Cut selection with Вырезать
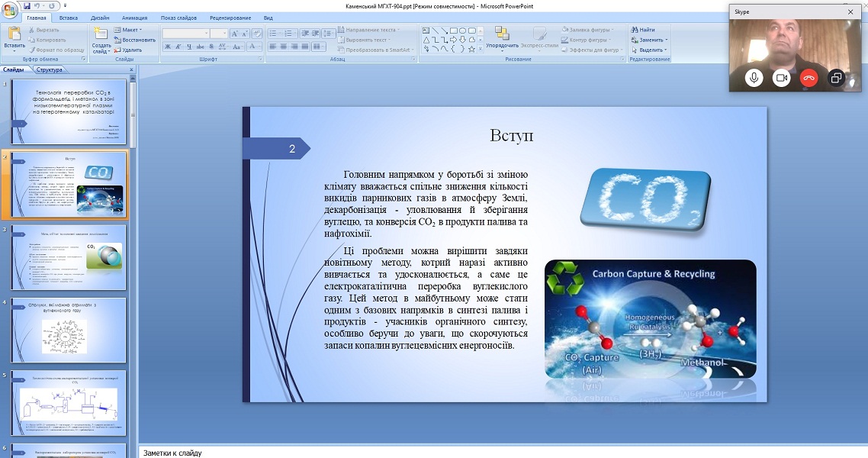The height and width of the screenshot is (458, 868). (44, 30)
